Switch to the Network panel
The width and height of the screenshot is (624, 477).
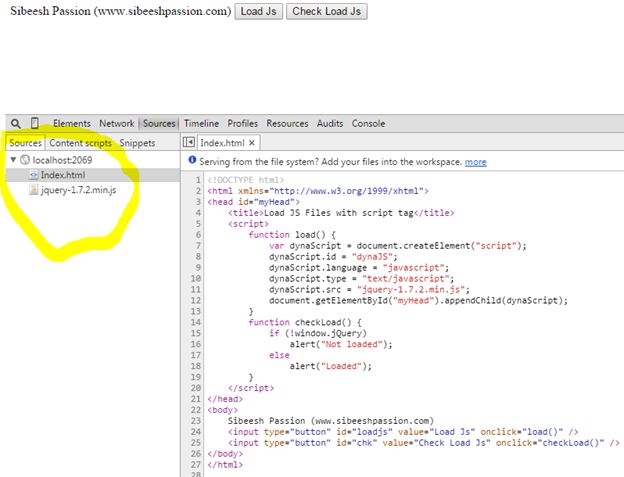(x=116, y=124)
